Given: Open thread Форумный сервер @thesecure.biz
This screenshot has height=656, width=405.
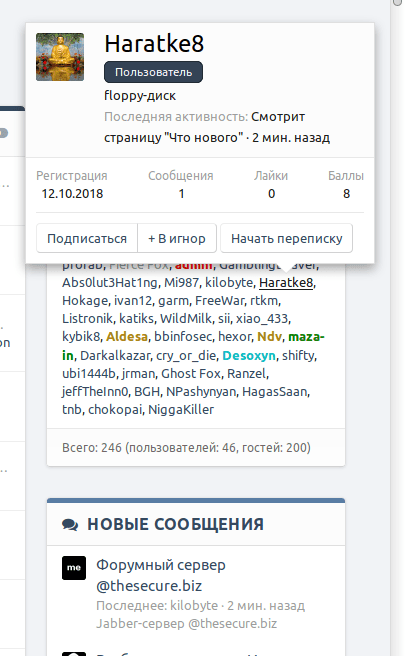Looking at the screenshot, I should (161, 575).
